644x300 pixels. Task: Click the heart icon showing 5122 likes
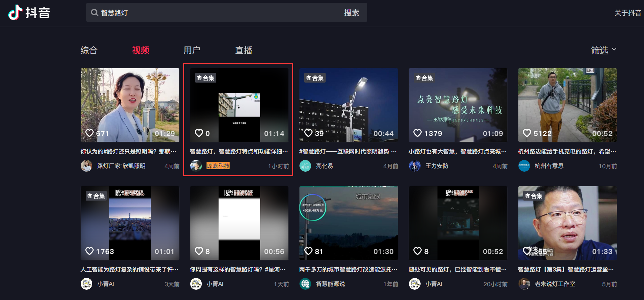point(527,133)
